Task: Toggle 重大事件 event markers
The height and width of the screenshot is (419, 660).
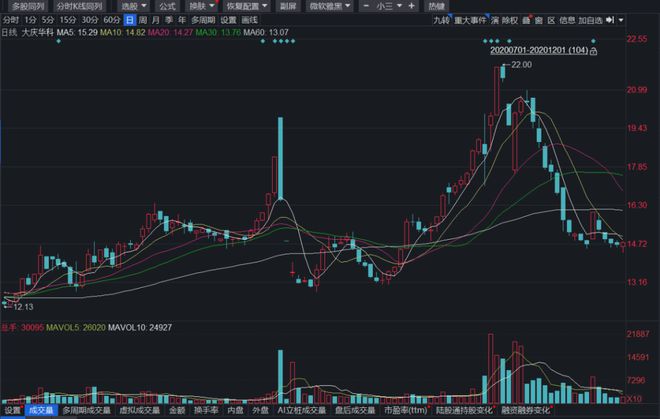Action: click(470, 20)
